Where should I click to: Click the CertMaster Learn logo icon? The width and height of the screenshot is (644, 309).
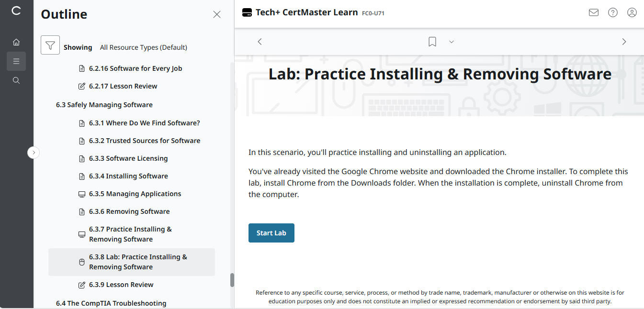pos(247,12)
